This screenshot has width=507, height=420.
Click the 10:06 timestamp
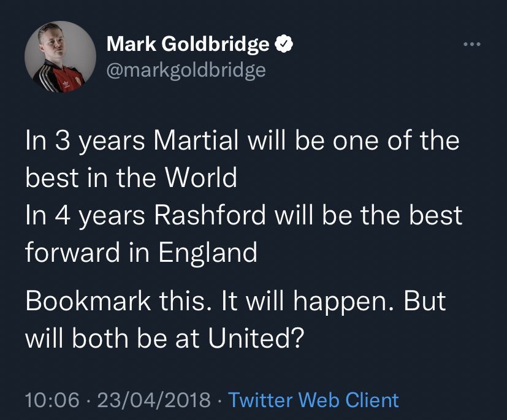pos(52,400)
